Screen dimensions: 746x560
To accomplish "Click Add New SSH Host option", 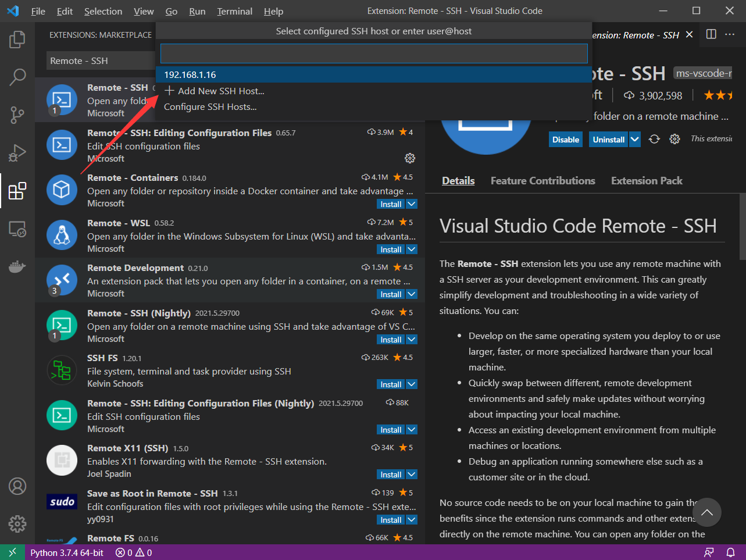I will pyautogui.click(x=214, y=91).
